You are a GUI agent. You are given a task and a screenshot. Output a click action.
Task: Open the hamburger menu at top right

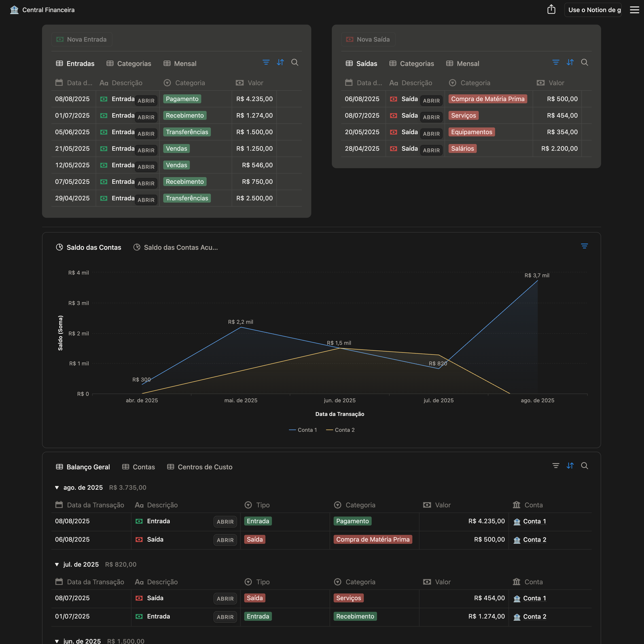634,10
